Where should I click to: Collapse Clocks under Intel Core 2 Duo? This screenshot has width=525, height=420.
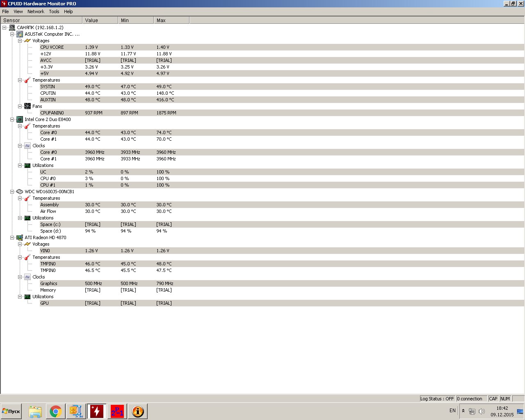(x=20, y=146)
